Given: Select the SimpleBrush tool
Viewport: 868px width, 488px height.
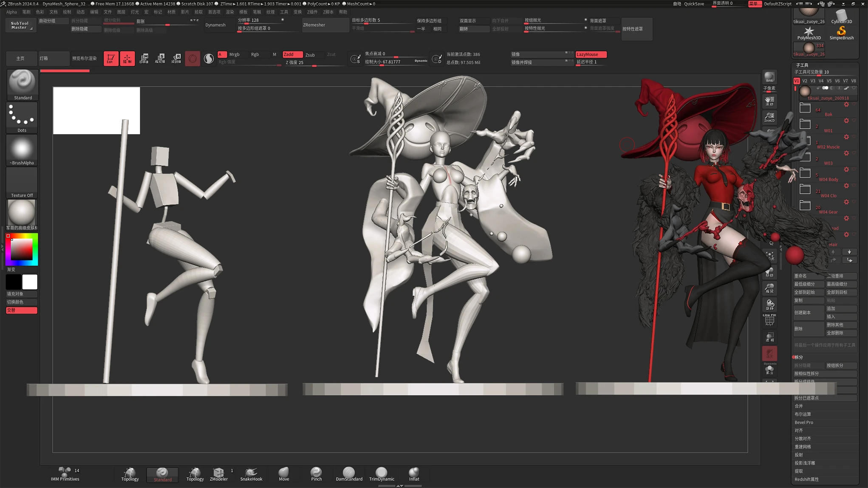Looking at the screenshot, I should point(841,33).
